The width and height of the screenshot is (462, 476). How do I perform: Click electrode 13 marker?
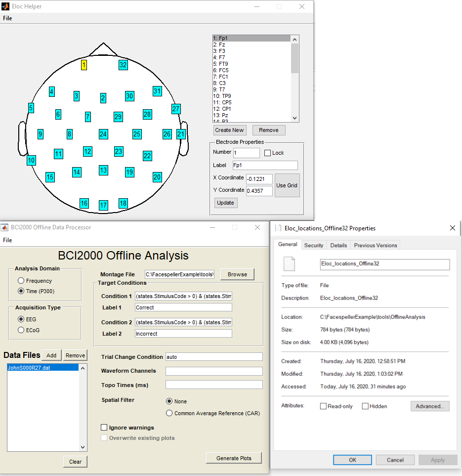point(103,171)
